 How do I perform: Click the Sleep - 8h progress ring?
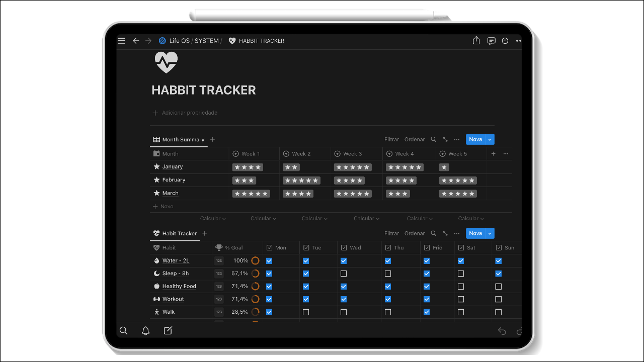tap(255, 274)
